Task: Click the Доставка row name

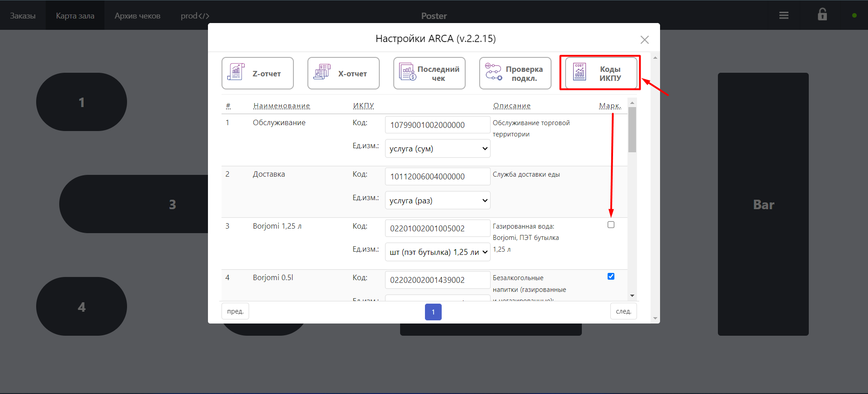Action: pos(269,174)
